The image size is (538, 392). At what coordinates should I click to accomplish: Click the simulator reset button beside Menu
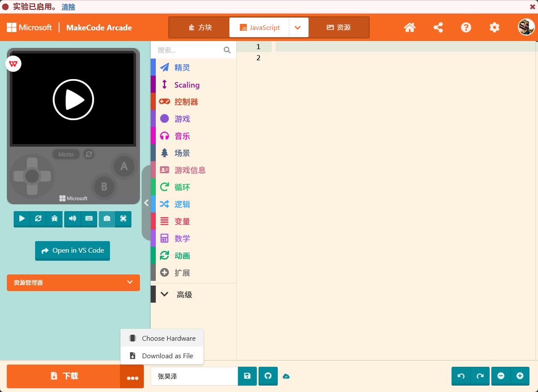(89, 154)
